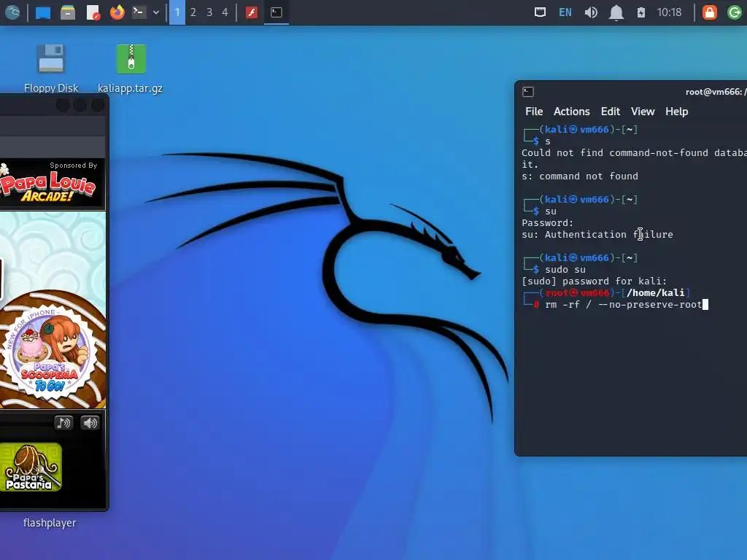This screenshot has width=747, height=560.
Task: Click the EN keyboard layout indicator
Action: [x=565, y=12]
